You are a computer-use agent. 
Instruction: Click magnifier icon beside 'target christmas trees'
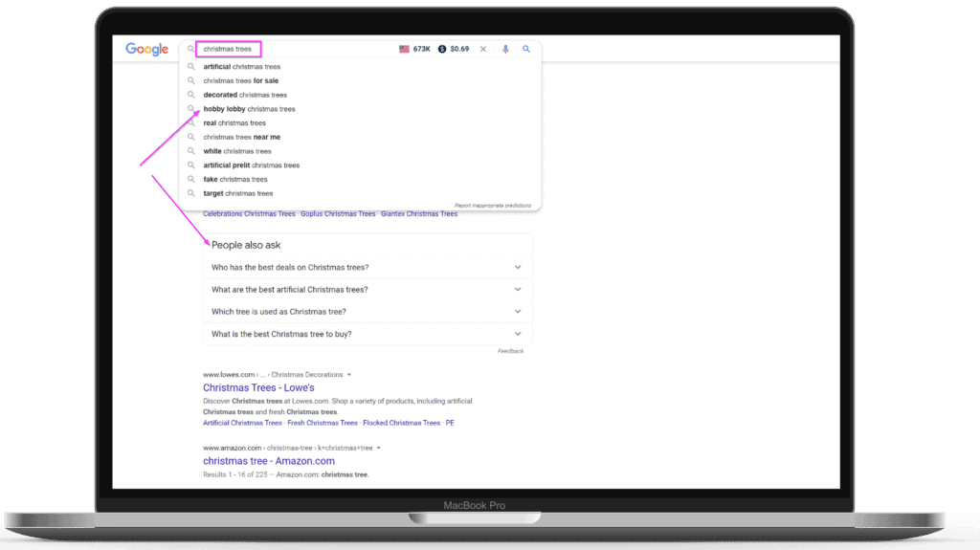coord(191,193)
